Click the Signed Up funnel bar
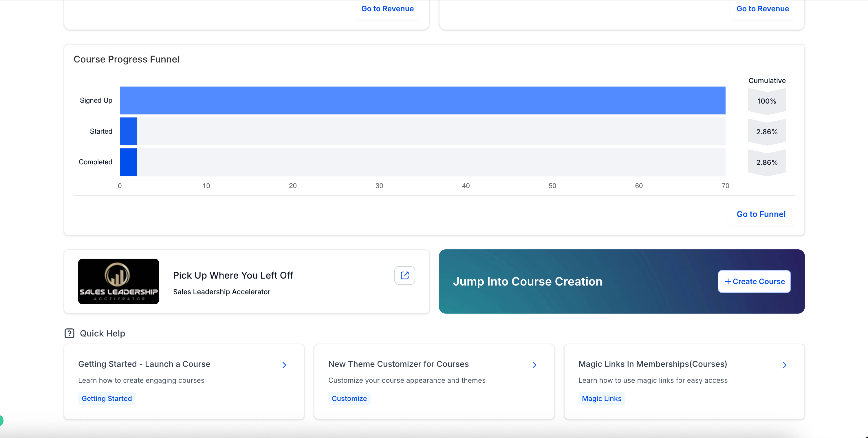The height and width of the screenshot is (438, 868). [x=422, y=100]
